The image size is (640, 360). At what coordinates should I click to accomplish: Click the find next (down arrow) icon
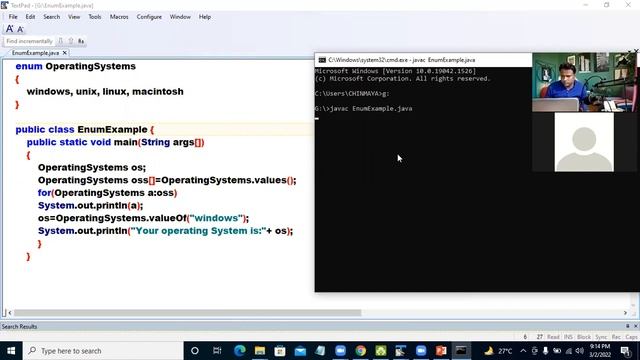[x=60, y=41]
